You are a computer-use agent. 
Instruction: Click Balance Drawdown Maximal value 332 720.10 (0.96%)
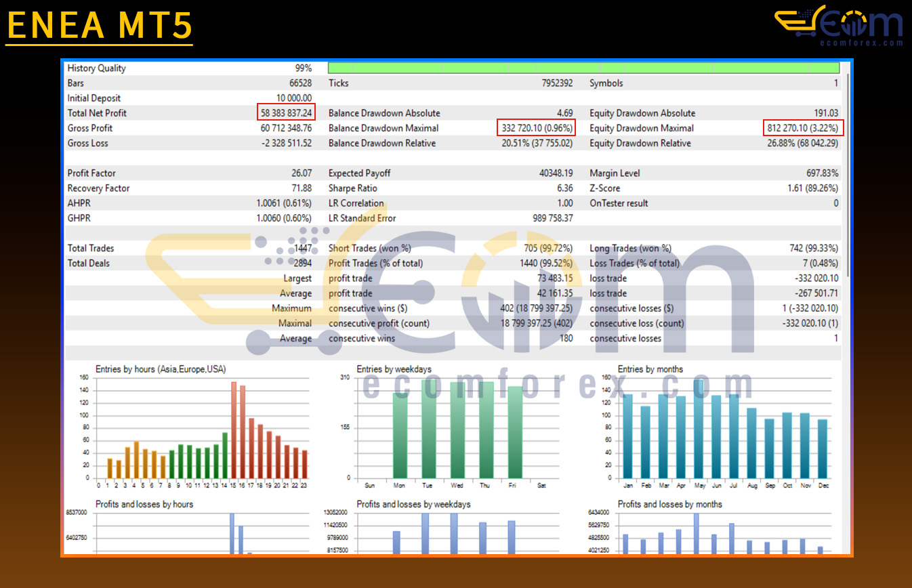click(537, 128)
